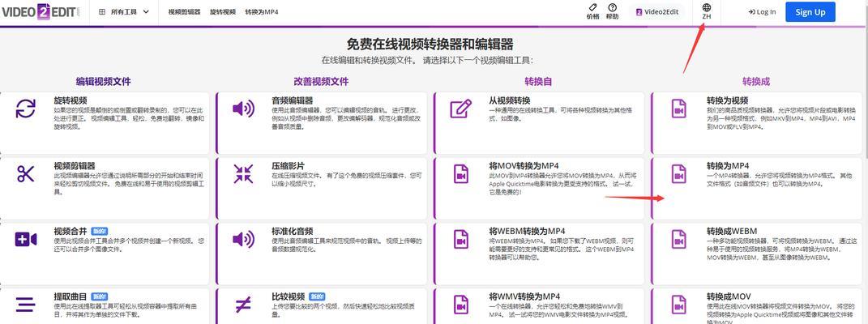Click the 转换自 column heading
Screen dimensions: 868x324
[x=539, y=82]
